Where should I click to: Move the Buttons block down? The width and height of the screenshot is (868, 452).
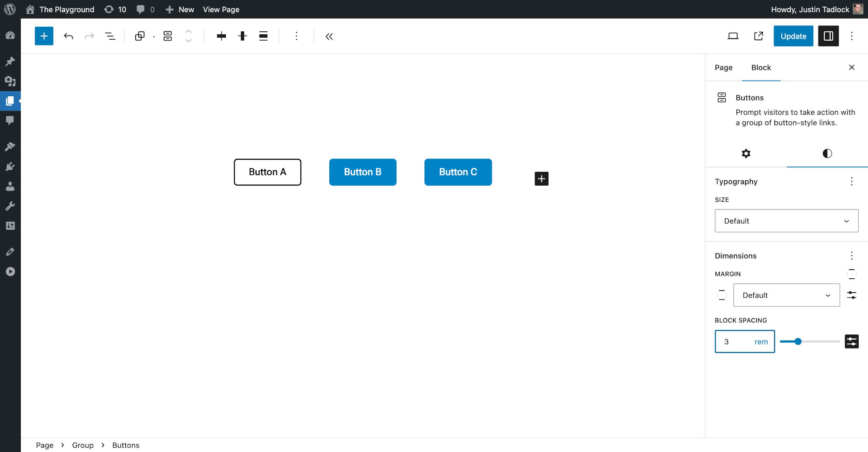[x=189, y=41]
